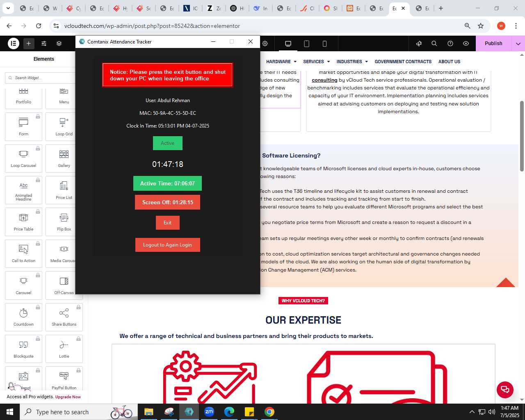Switch to desktop responsive view
This screenshot has width=525, height=420.
[288, 43]
